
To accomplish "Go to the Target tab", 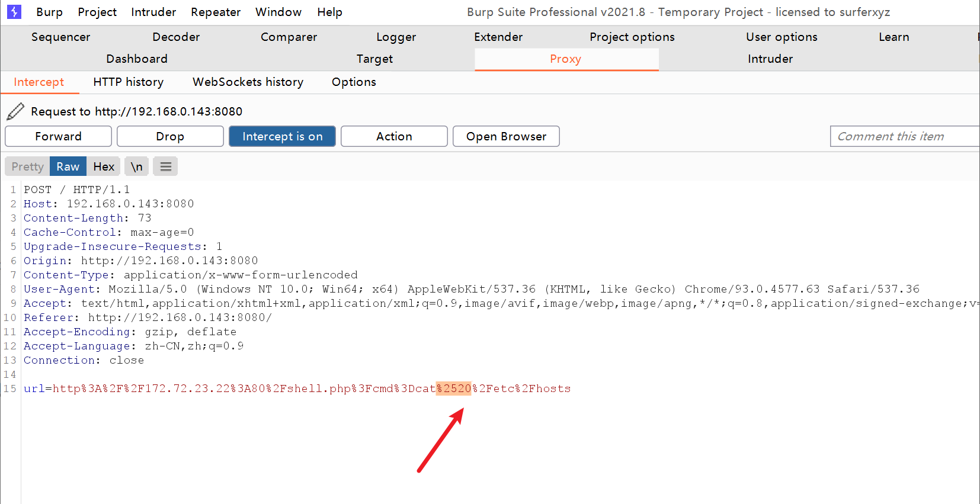I will (x=374, y=59).
